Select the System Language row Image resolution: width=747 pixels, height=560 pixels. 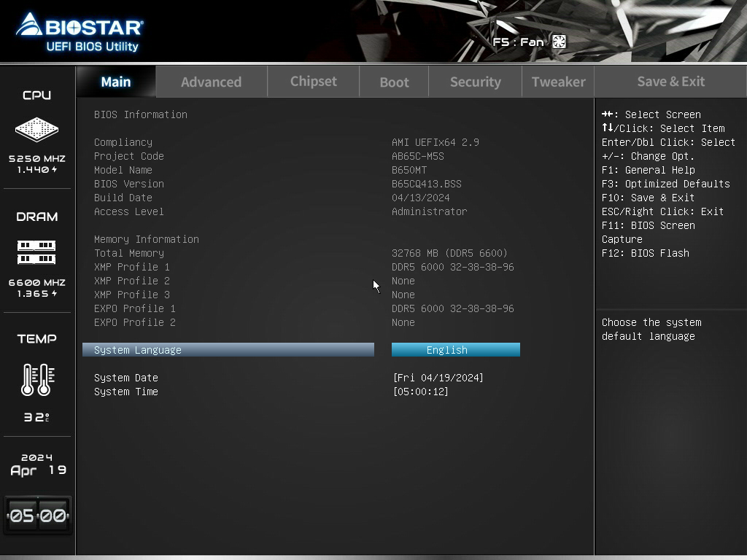(x=228, y=350)
